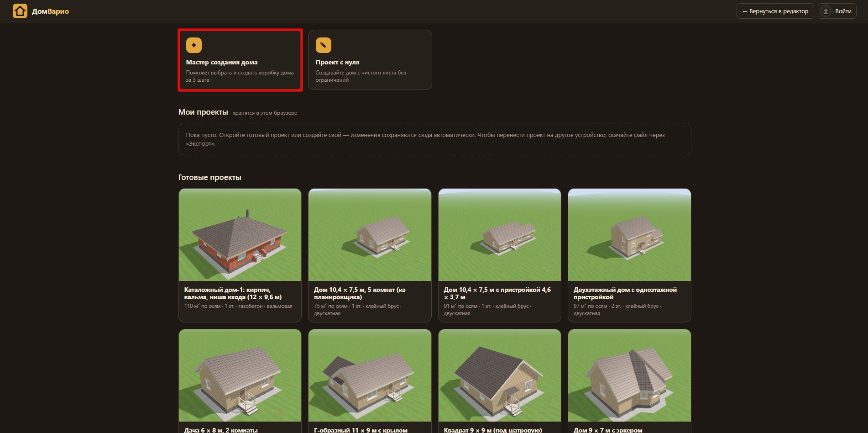Click the Войти login button

pyautogui.click(x=837, y=11)
